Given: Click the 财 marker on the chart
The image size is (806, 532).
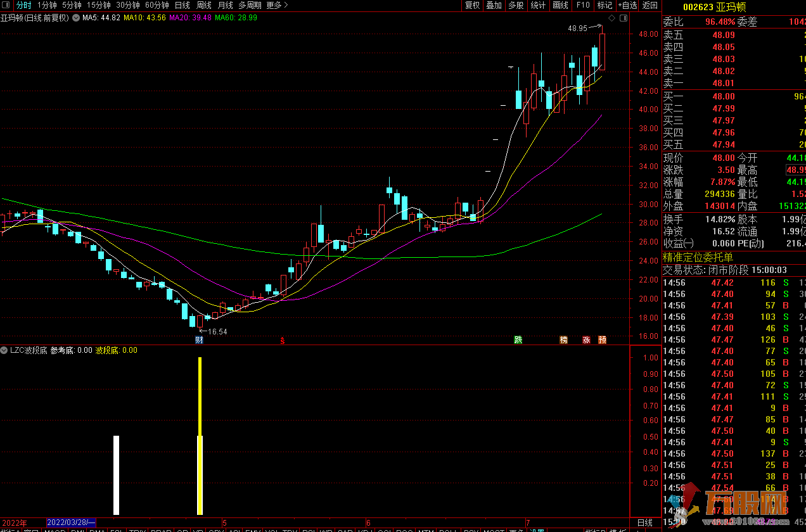Looking at the screenshot, I should (x=199, y=340).
